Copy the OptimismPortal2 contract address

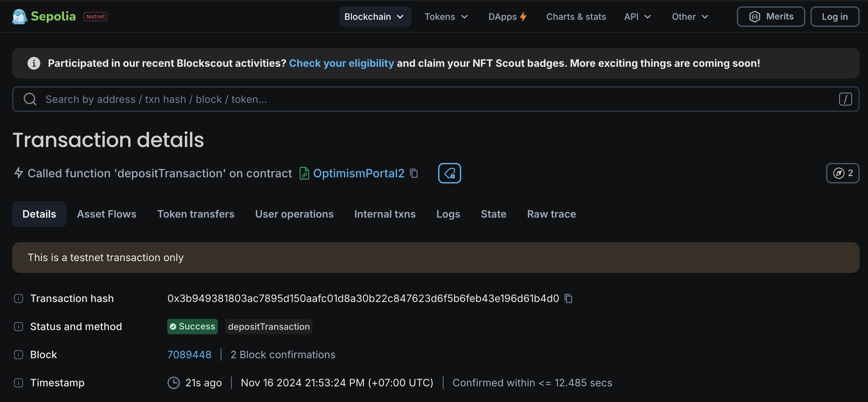tap(414, 174)
